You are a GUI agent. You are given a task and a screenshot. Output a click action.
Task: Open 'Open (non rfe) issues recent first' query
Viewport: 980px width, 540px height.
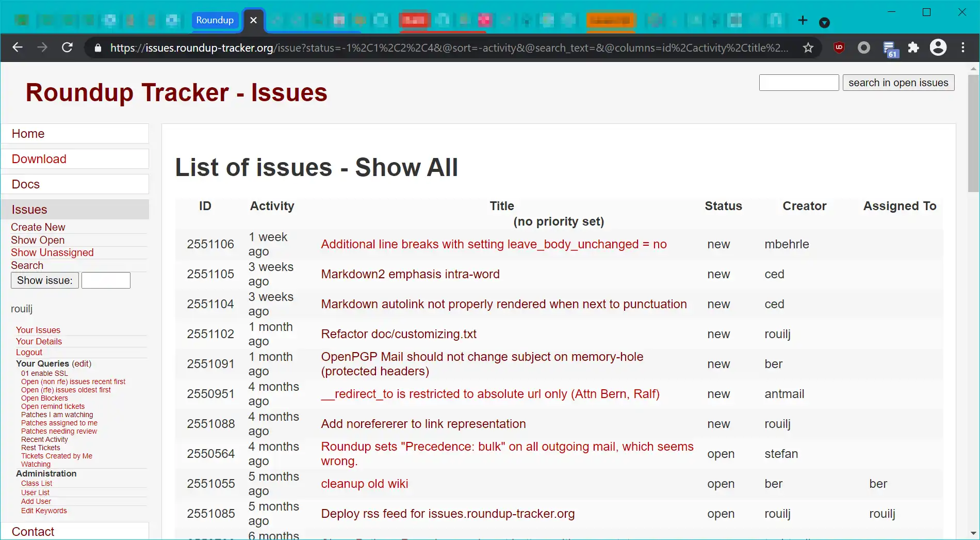point(73,382)
